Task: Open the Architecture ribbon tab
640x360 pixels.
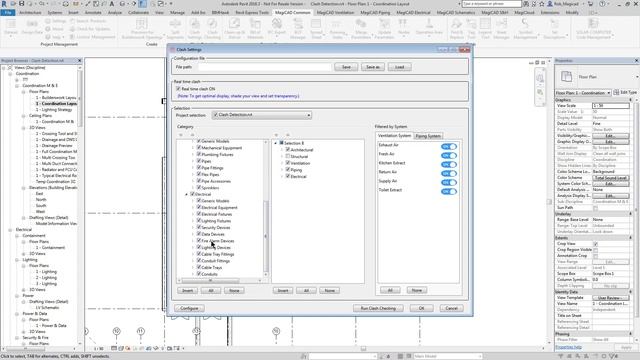Action: pyautogui.click(x=30, y=13)
